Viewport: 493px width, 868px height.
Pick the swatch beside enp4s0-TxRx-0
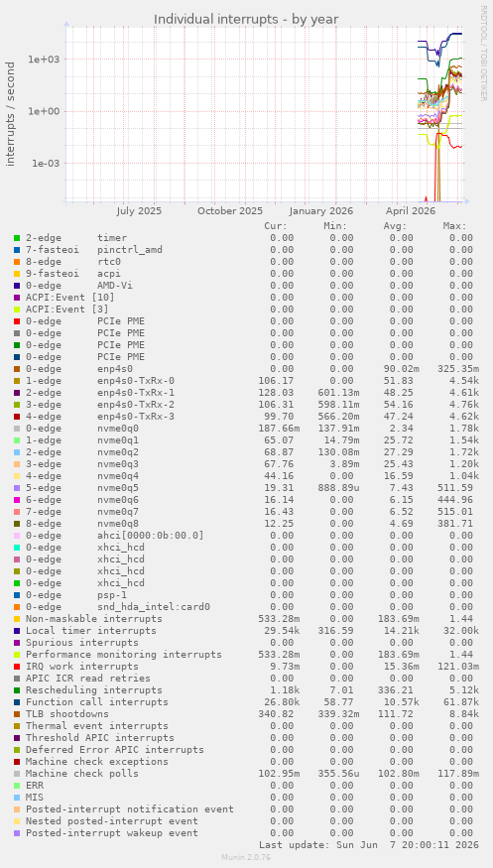(17, 381)
